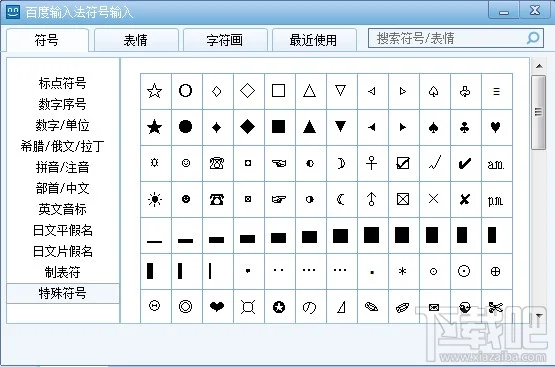The image size is (555, 367).
Task: Insert the scissors symbol
Action: 496,306
